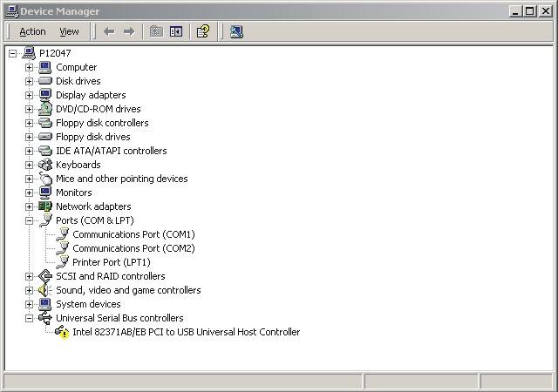558x392 pixels.
Task: Expand the DVD/CD-ROM drives node
Action: pyautogui.click(x=29, y=109)
